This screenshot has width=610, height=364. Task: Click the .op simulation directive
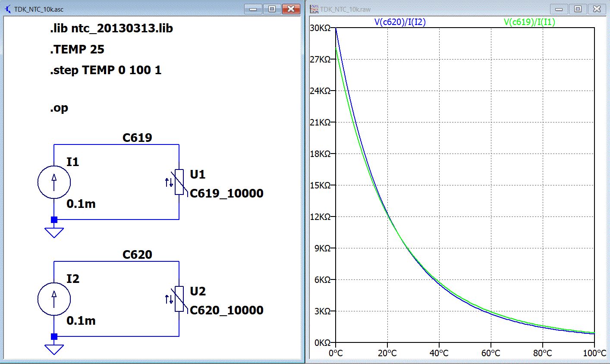(x=59, y=108)
